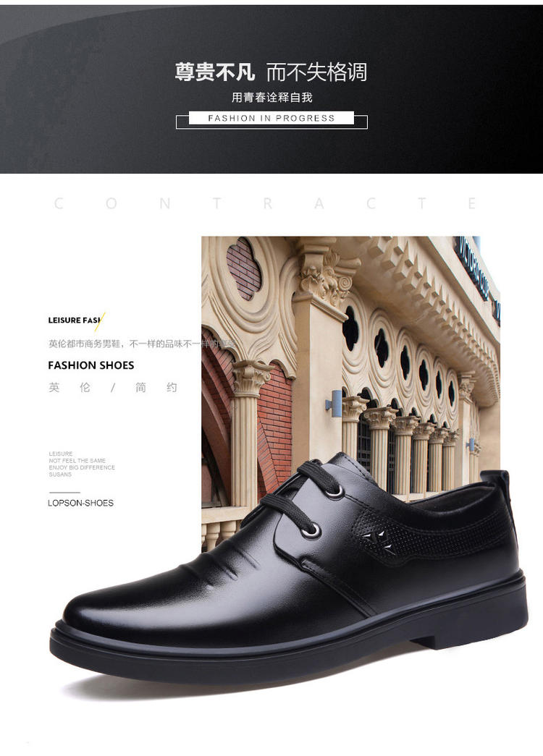Click the small gray LEISURE paragraph text

point(82,464)
